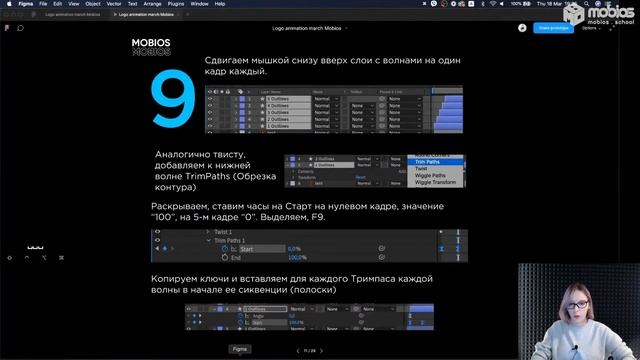The width and height of the screenshot is (640, 360).
Task: Open the Bluetooth status menu
Action: click(483, 4)
